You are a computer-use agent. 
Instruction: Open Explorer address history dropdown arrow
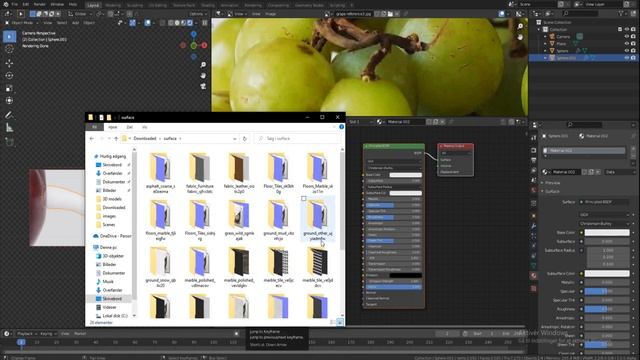pos(235,139)
